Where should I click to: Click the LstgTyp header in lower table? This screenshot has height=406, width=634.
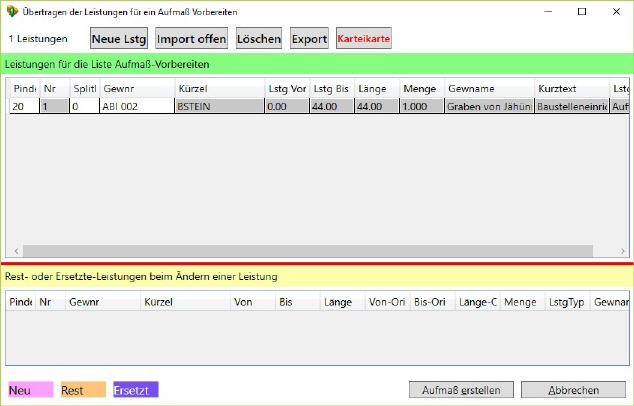pyautogui.click(x=566, y=301)
